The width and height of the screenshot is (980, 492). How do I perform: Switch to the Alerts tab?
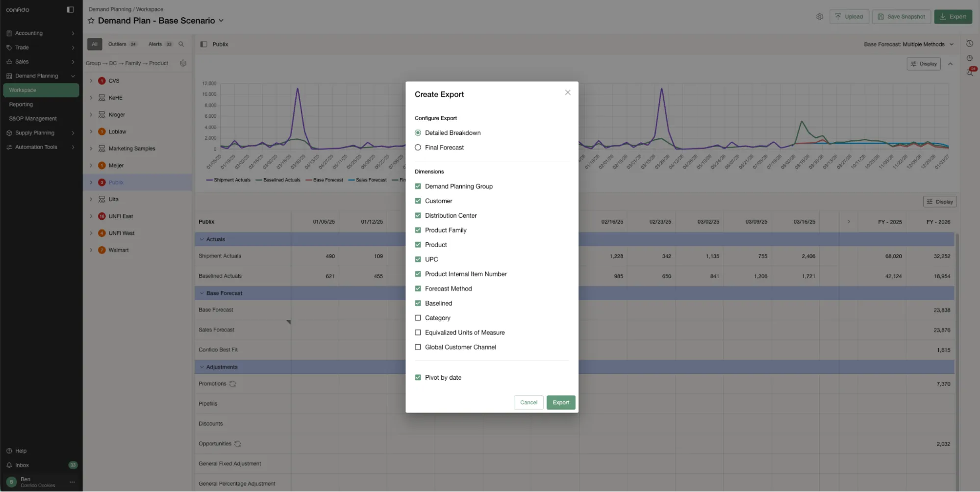click(x=160, y=44)
